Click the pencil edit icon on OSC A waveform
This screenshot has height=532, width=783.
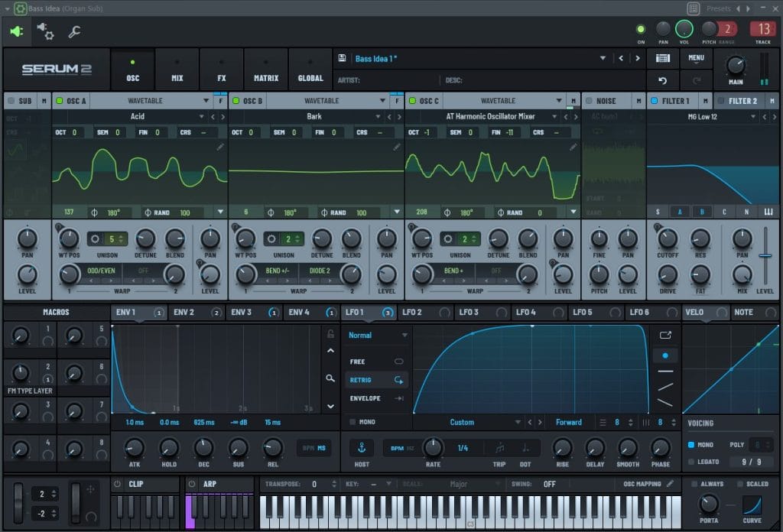pos(220,147)
